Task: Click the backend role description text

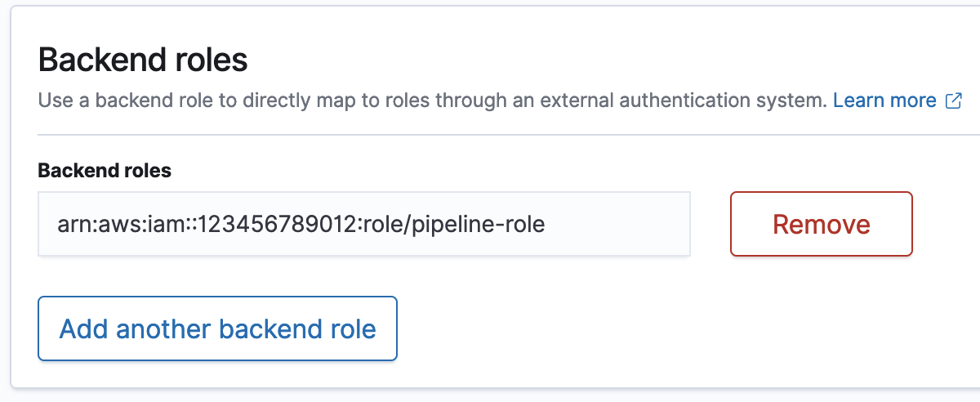Action: tap(433, 101)
